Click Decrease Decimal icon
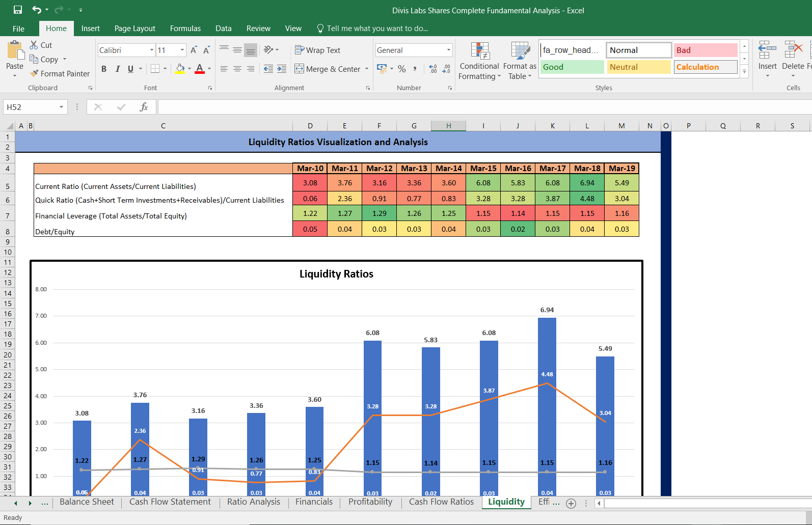The width and height of the screenshot is (812, 525). (446, 69)
